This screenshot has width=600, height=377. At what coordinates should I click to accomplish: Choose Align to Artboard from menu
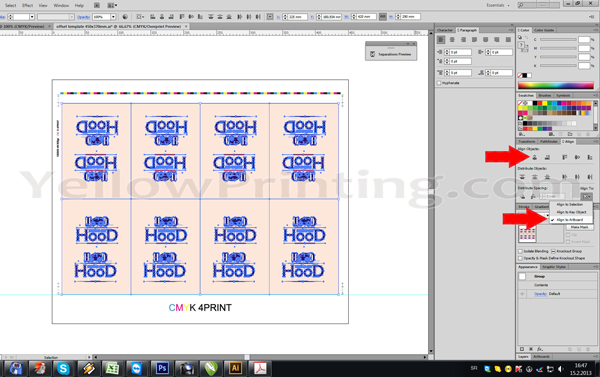pyautogui.click(x=570, y=220)
